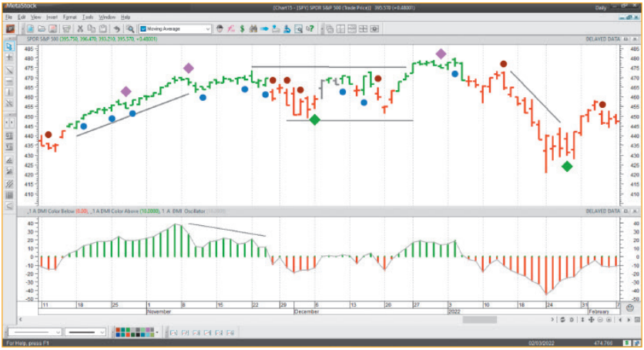Open the Window menu
The image size is (644, 350).
tap(107, 17)
